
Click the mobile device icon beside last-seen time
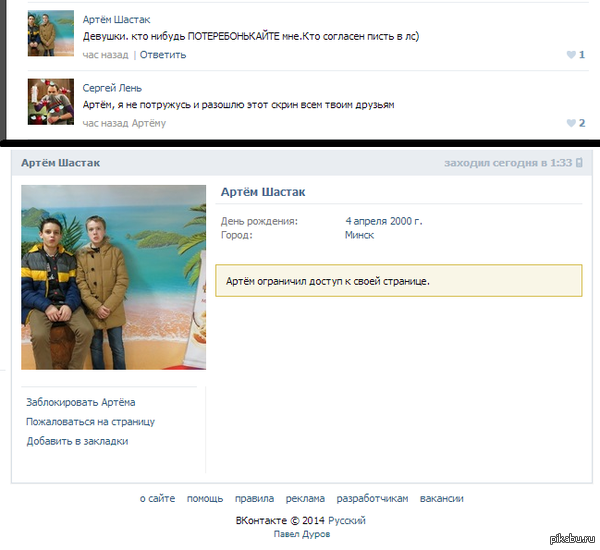(579, 163)
